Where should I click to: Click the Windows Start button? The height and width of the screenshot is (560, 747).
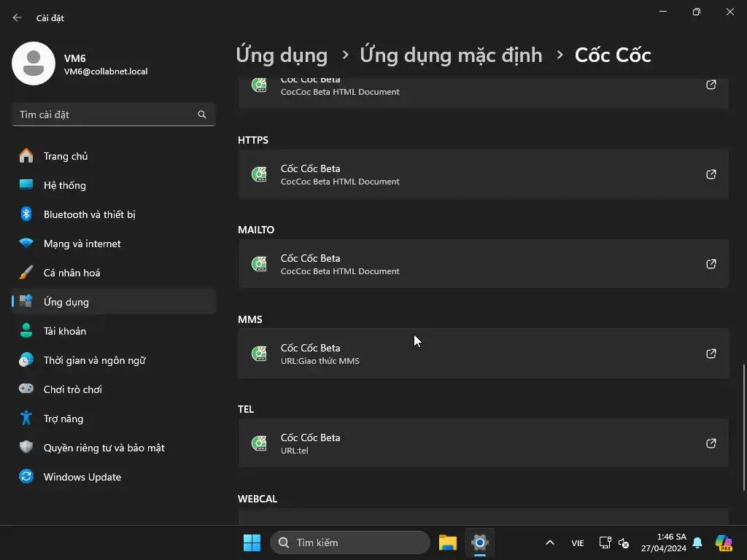(252, 542)
